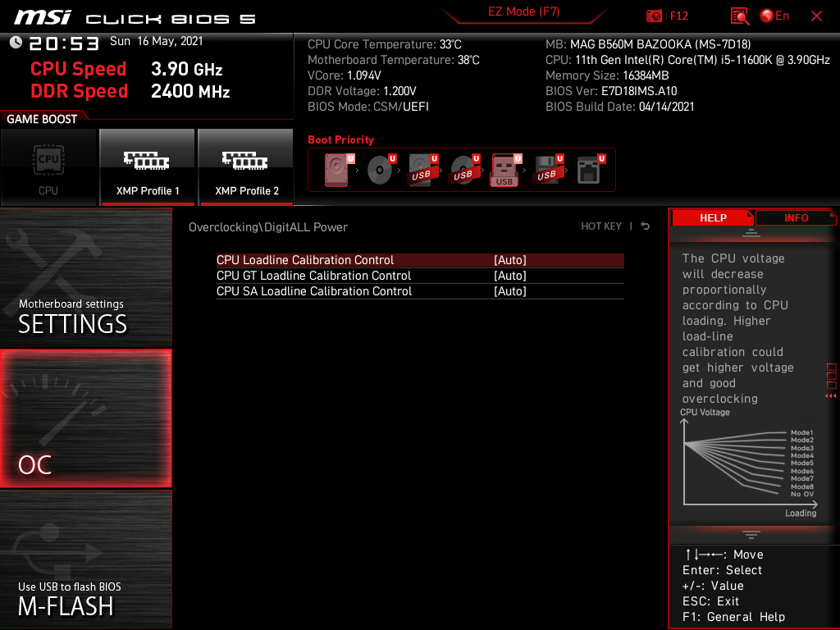Click the CPU Speed 3.90 GHz value
The width and height of the screenshot is (840, 630).
[x=186, y=69]
